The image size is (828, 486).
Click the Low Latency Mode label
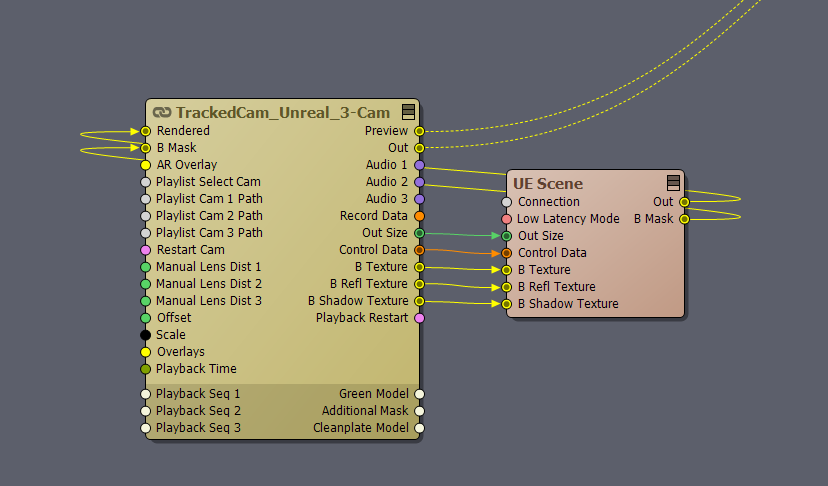[568, 219]
